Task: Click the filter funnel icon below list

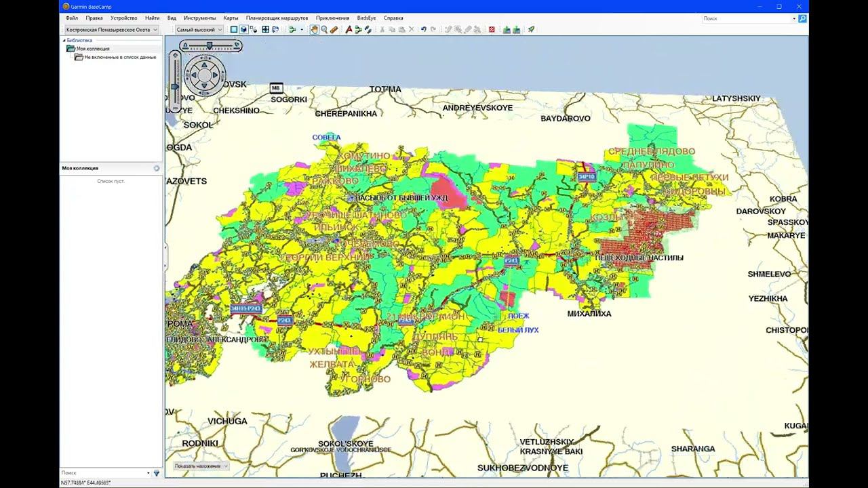Action: 157,473
